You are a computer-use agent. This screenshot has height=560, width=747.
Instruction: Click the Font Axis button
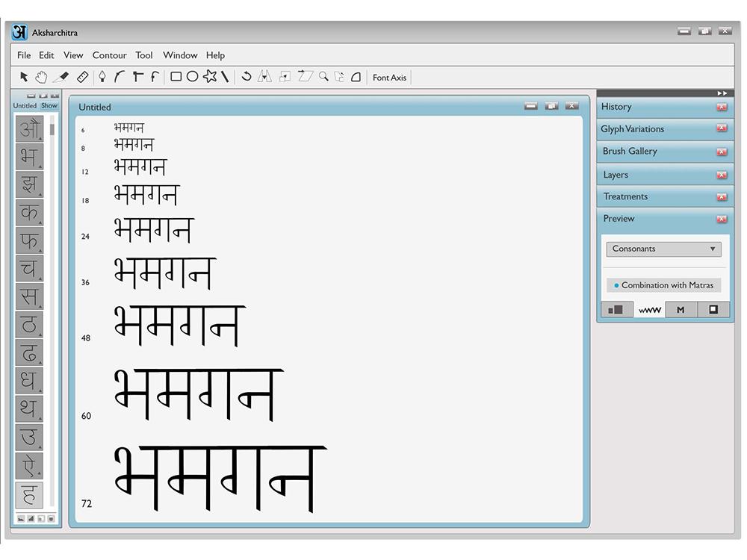[x=389, y=78]
